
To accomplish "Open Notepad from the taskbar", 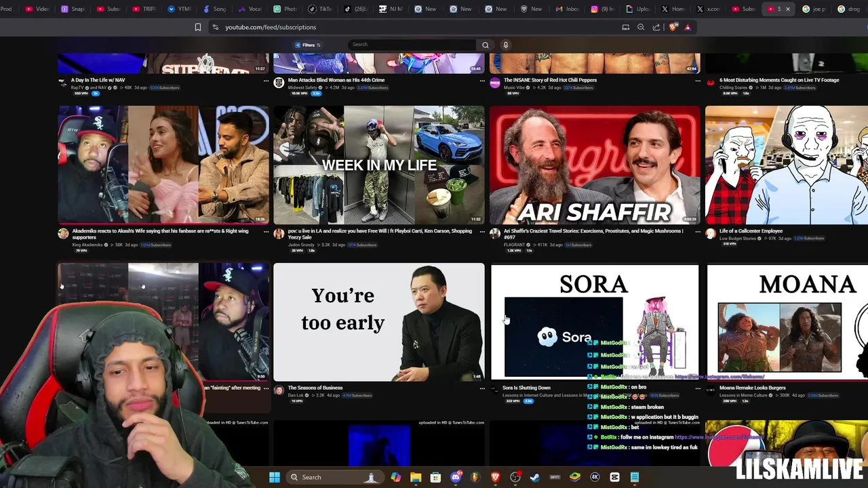I will [635, 477].
